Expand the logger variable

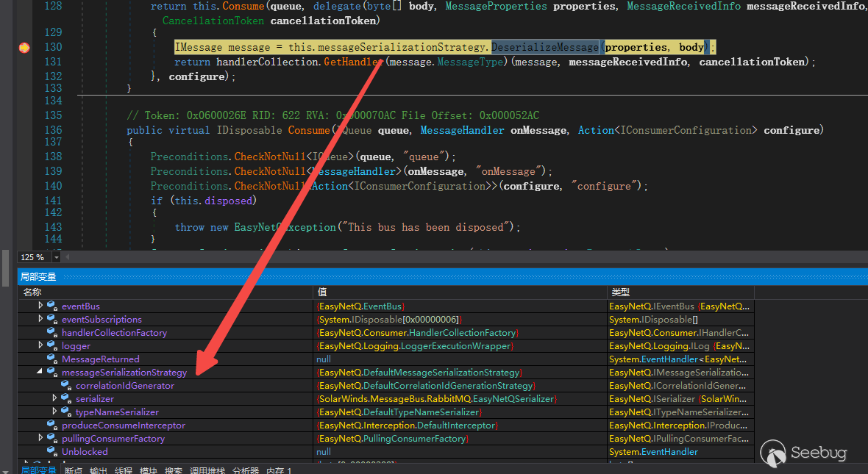point(40,345)
